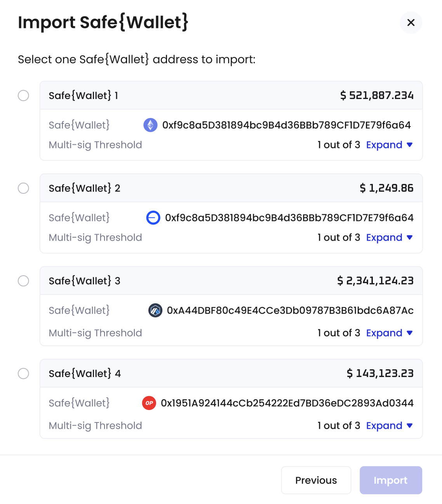The image size is (442, 504).
Task: Expand Safe{Wallet} 2 multi-sig threshold details
Action: pyautogui.click(x=389, y=238)
